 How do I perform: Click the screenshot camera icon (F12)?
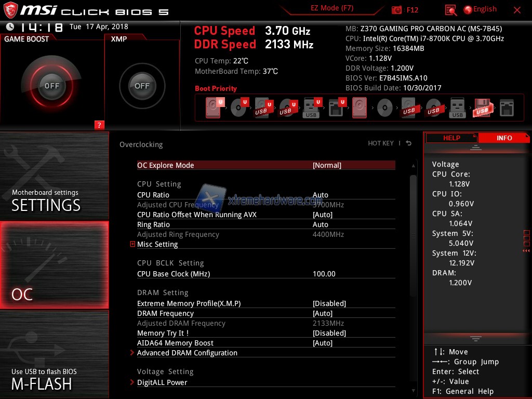[x=397, y=10]
